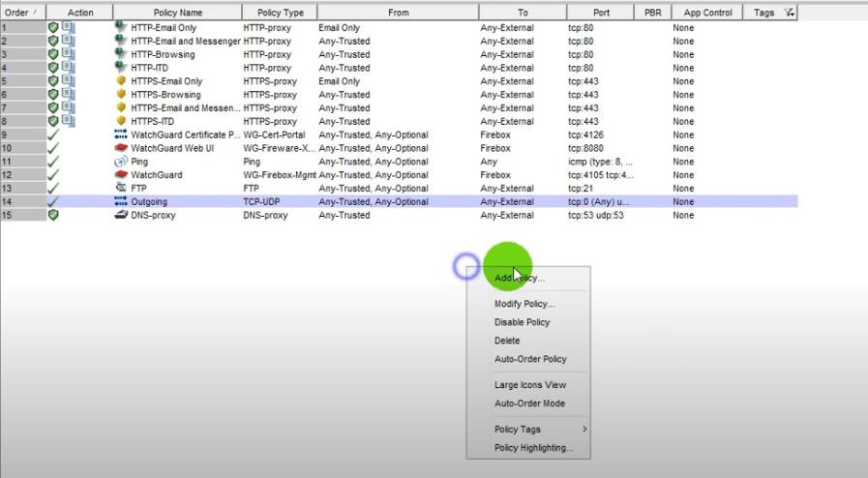Click the green checkmark action icon in row 11

[x=53, y=161]
